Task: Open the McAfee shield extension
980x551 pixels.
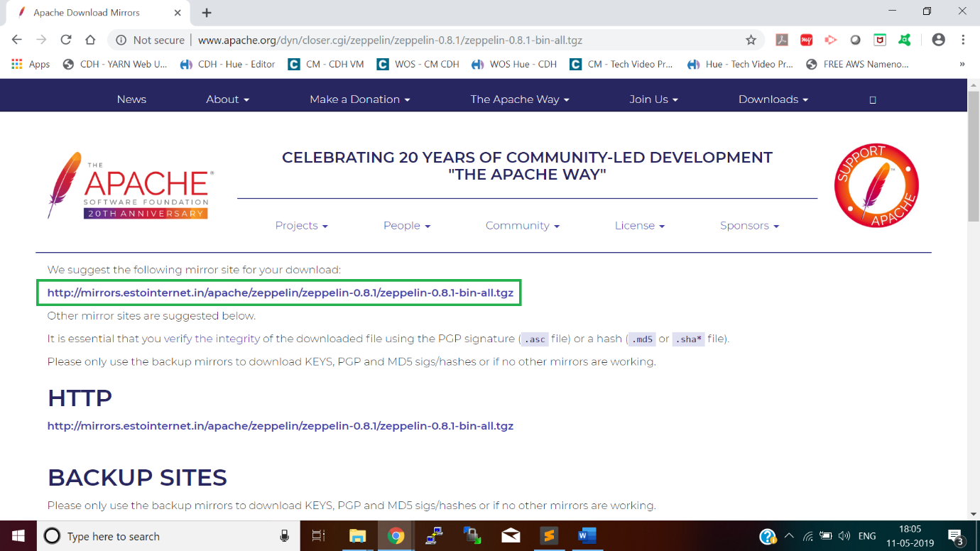Action: [x=880, y=40]
